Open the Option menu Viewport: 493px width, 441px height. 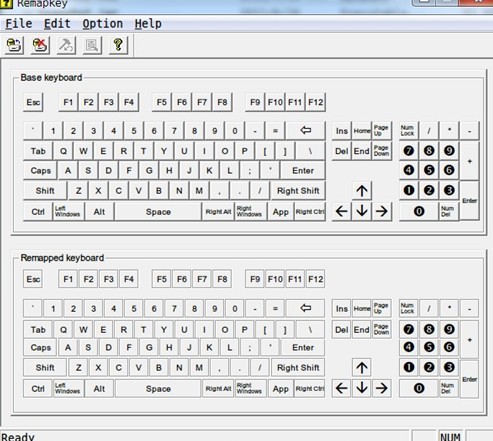click(103, 24)
